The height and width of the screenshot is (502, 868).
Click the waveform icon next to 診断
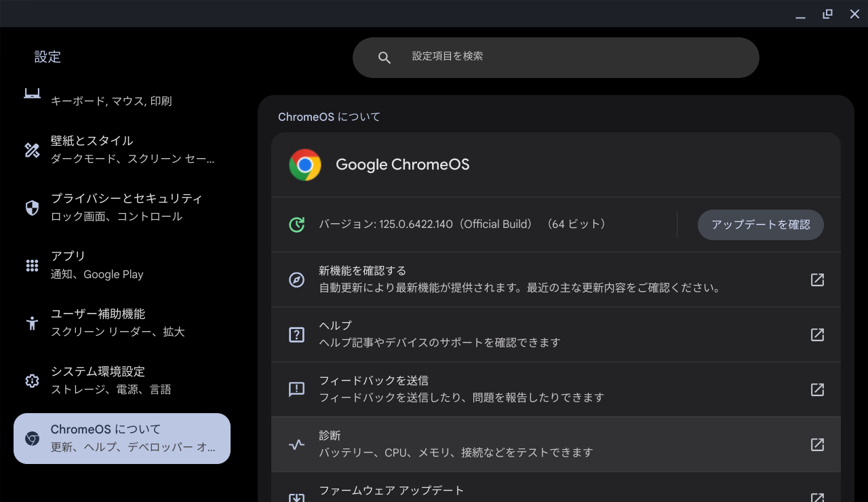click(x=296, y=444)
